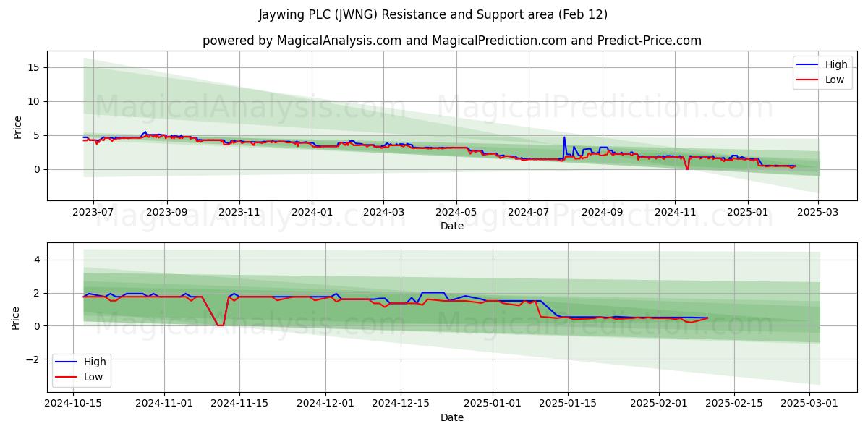Click the '2023-07' x-axis label
This screenshot has height=434, width=868.
coord(94,213)
